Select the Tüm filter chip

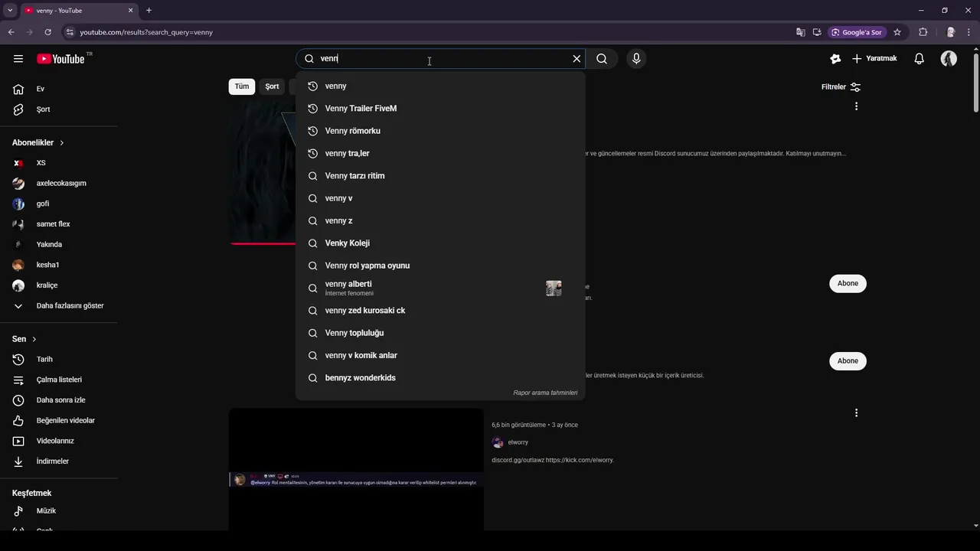coord(242,86)
